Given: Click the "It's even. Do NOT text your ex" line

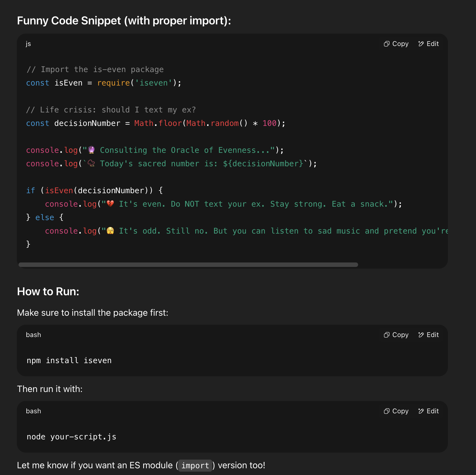Looking at the screenshot, I should (223, 204).
